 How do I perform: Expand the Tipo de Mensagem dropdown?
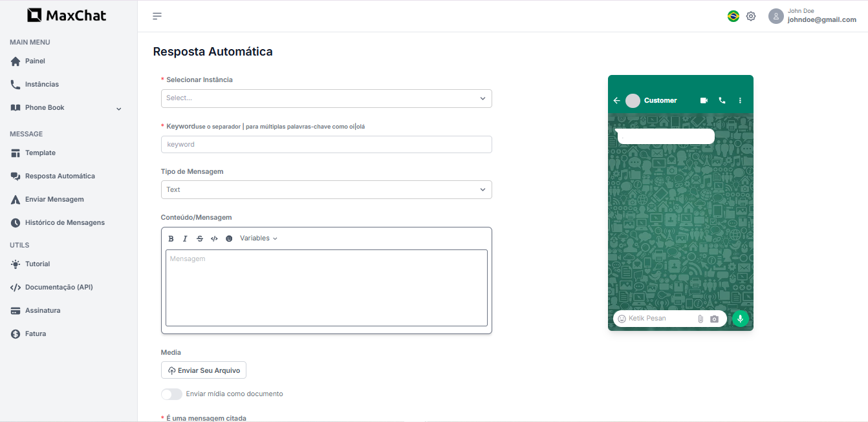pos(326,189)
